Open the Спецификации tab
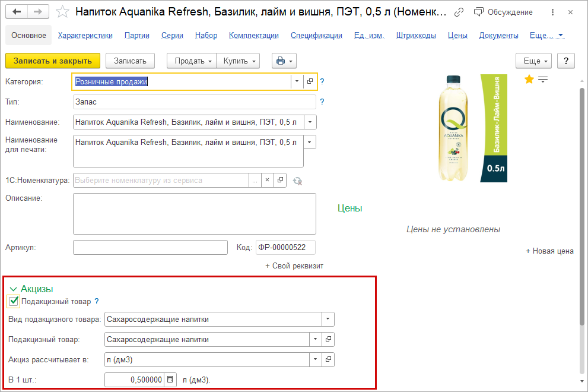The width and height of the screenshot is (588, 392). tap(316, 35)
